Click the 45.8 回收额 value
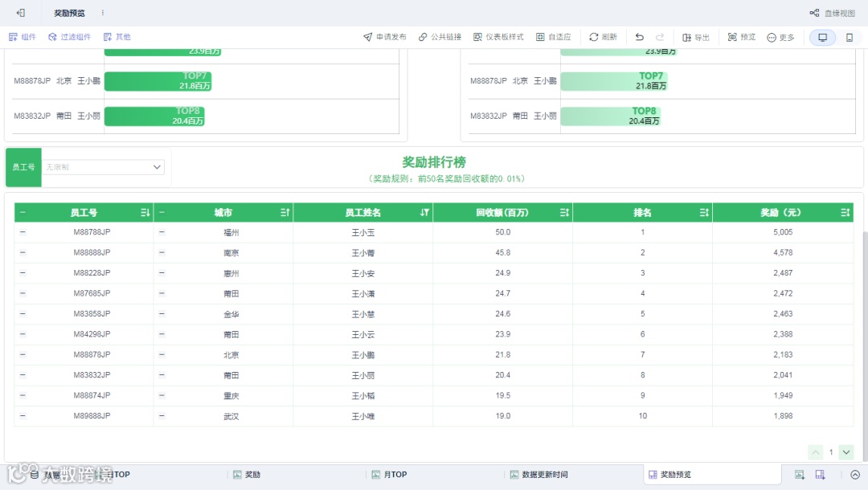Viewport: 868px width, 490px height. point(502,253)
